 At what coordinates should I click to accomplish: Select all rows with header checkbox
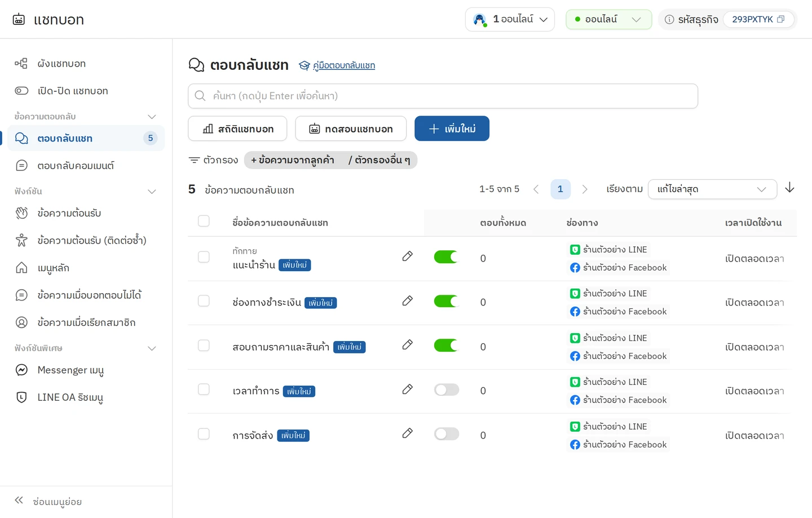point(204,221)
